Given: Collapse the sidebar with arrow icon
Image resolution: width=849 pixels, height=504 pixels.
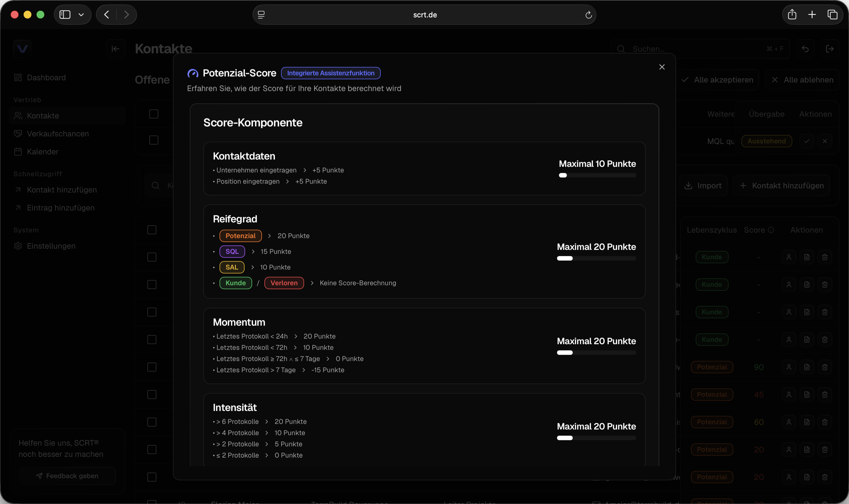Looking at the screenshot, I should click(115, 49).
